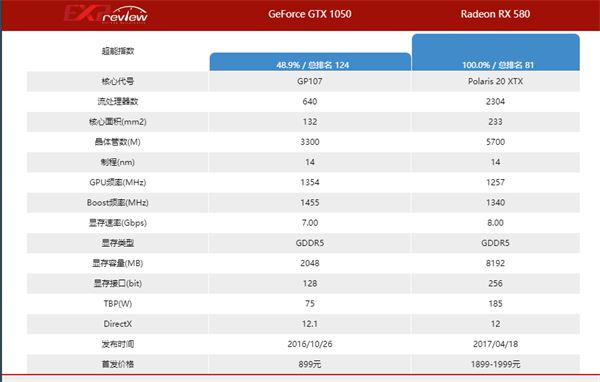Click the 12.1 DirectX value
600x382 pixels.
pos(310,324)
